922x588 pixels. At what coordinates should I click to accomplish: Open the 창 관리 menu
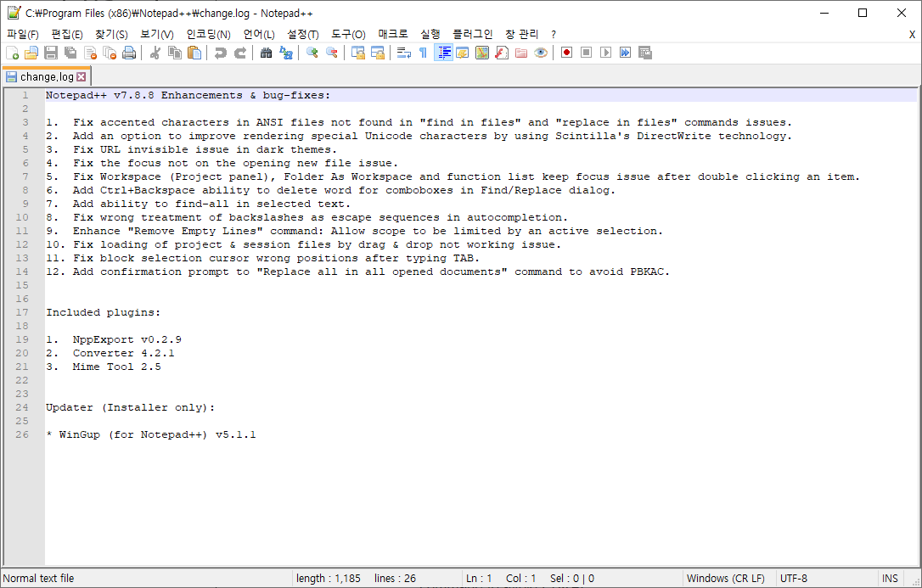521,35
